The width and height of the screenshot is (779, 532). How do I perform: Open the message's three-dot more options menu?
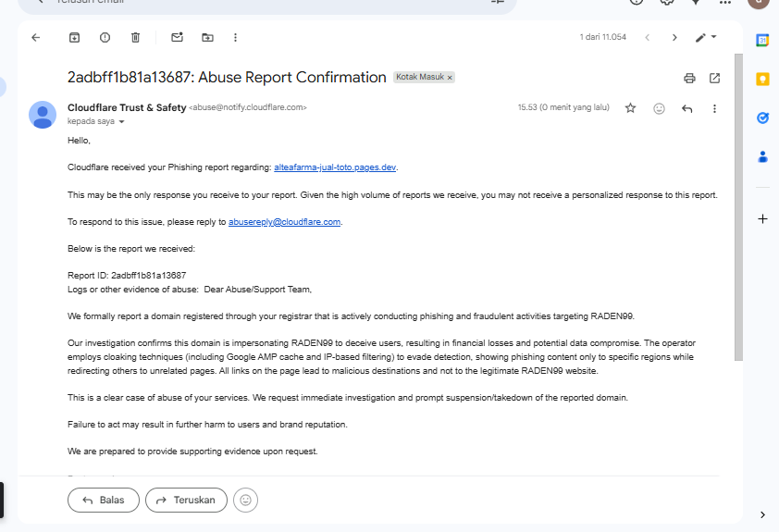(714, 108)
